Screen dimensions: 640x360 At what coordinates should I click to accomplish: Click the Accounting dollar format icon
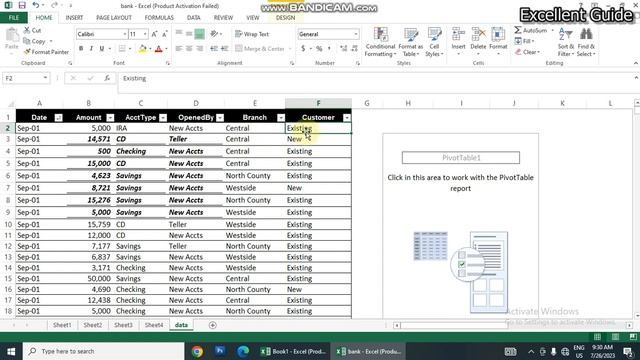(x=303, y=49)
